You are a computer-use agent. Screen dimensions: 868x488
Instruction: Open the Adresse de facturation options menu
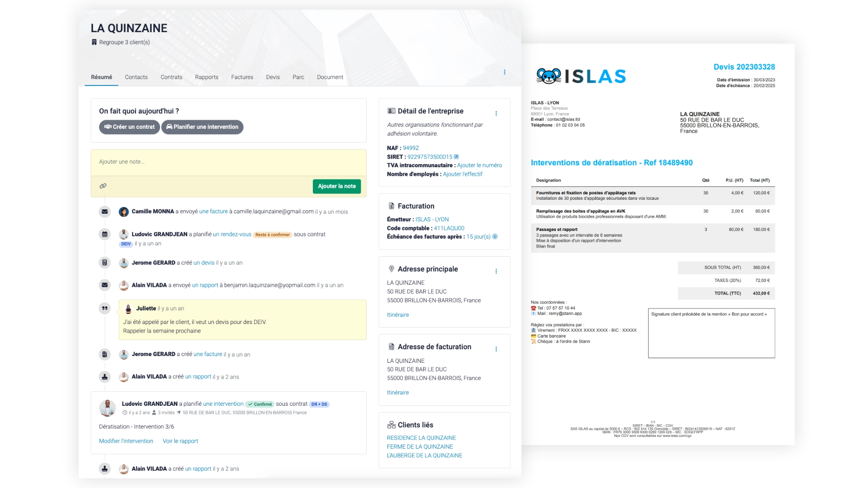point(497,348)
